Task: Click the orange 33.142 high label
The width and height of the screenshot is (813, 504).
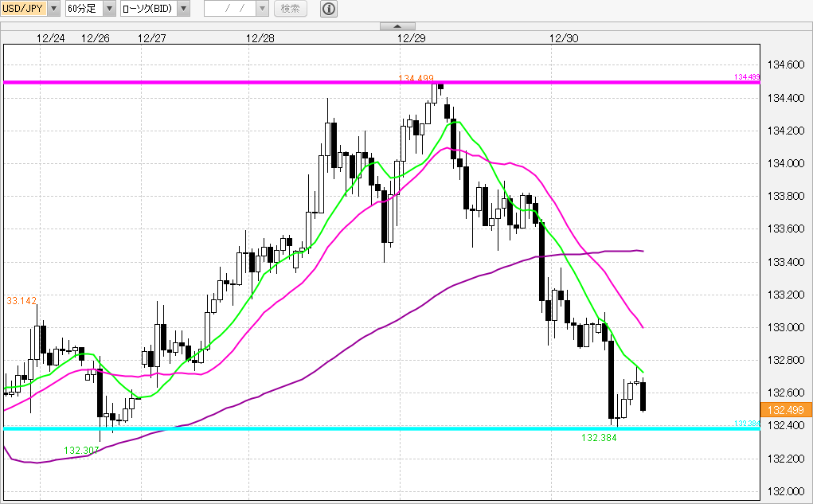Action: pyautogui.click(x=21, y=301)
